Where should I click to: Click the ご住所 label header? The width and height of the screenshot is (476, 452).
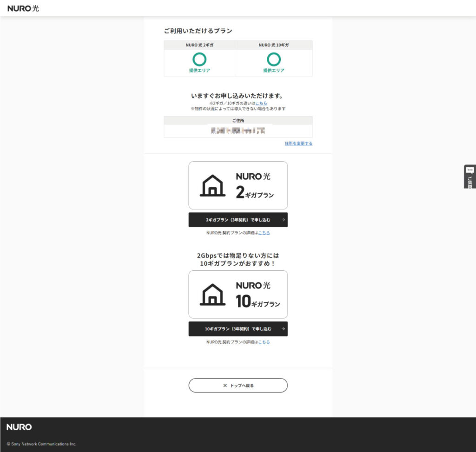click(238, 120)
